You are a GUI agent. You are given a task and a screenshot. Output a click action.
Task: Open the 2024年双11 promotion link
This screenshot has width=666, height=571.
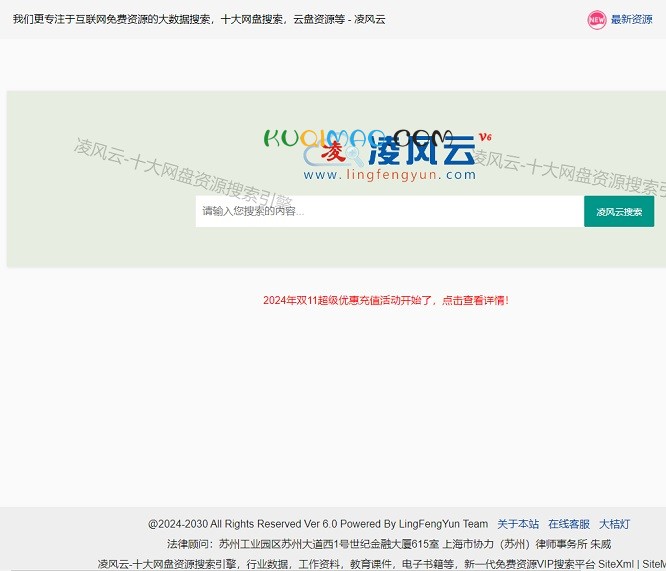click(x=385, y=300)
